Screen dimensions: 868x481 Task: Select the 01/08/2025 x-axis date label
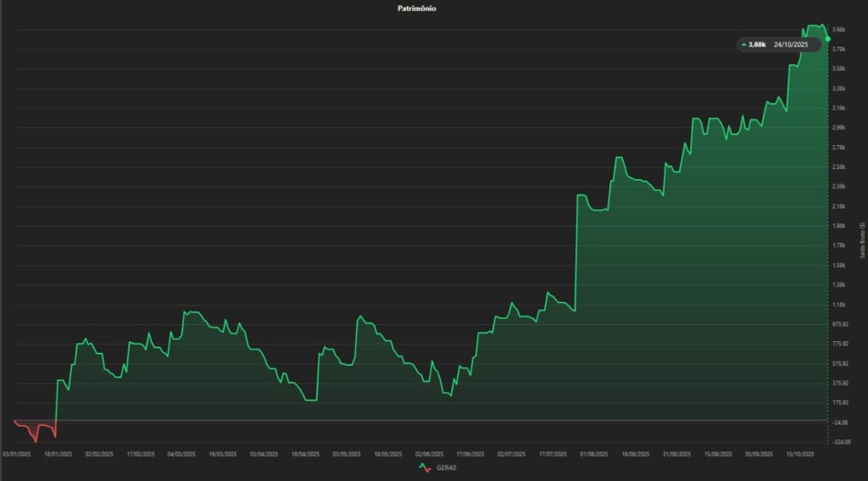pyautogui.click(x=594, y=455)
